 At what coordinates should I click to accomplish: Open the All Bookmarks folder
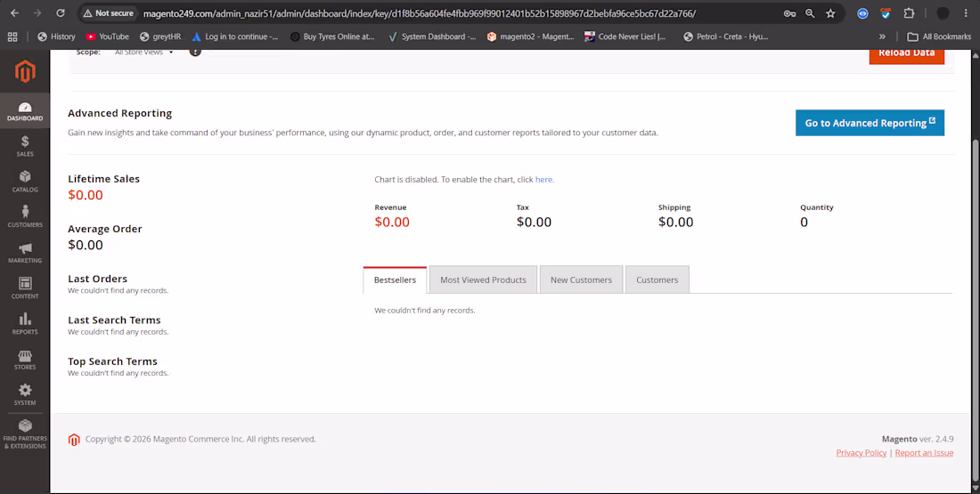click(x=939, y=36)
